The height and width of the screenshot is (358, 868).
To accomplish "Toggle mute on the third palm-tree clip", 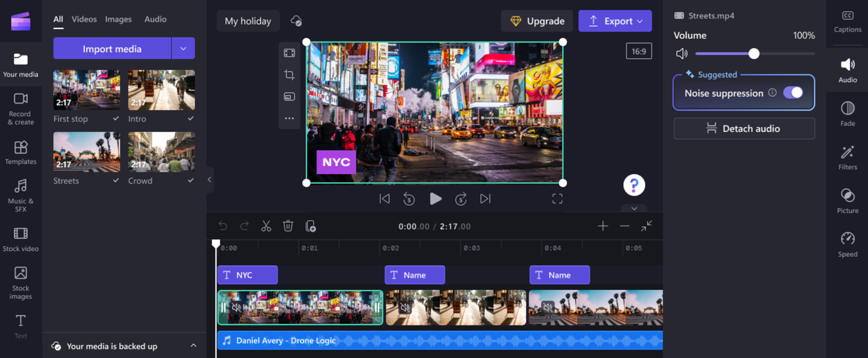I will click(547, 308).
